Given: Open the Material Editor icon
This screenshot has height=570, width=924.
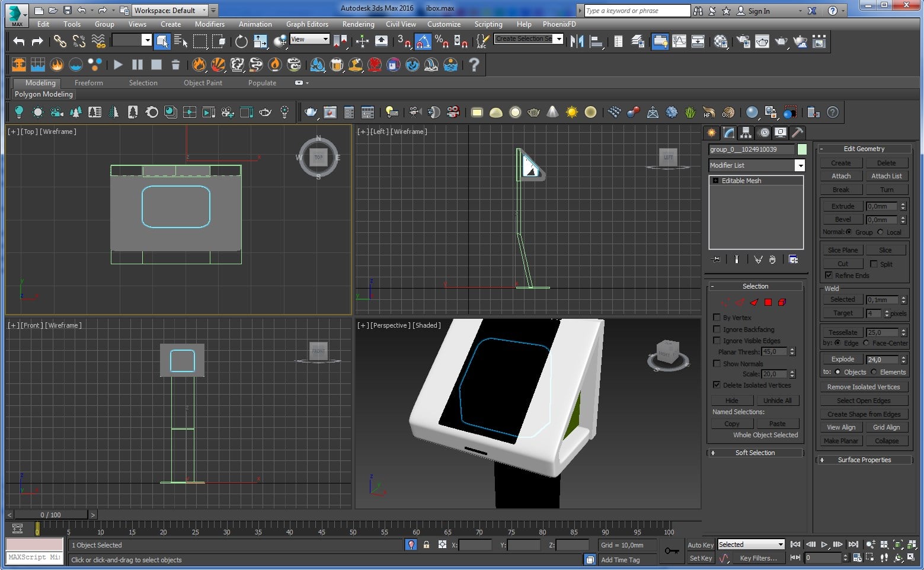Looking at the screenshot, I should pos(721,41).
